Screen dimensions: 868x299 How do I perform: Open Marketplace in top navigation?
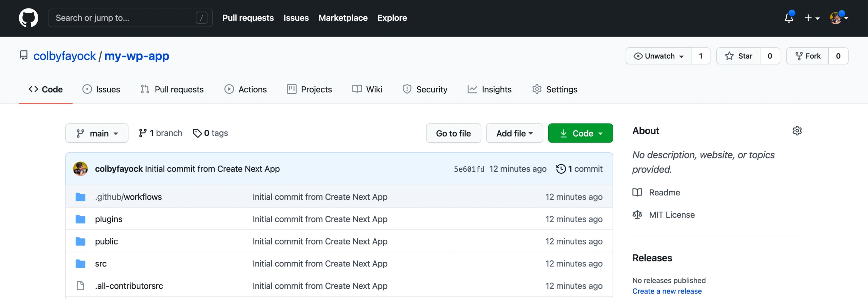(343, 18)
